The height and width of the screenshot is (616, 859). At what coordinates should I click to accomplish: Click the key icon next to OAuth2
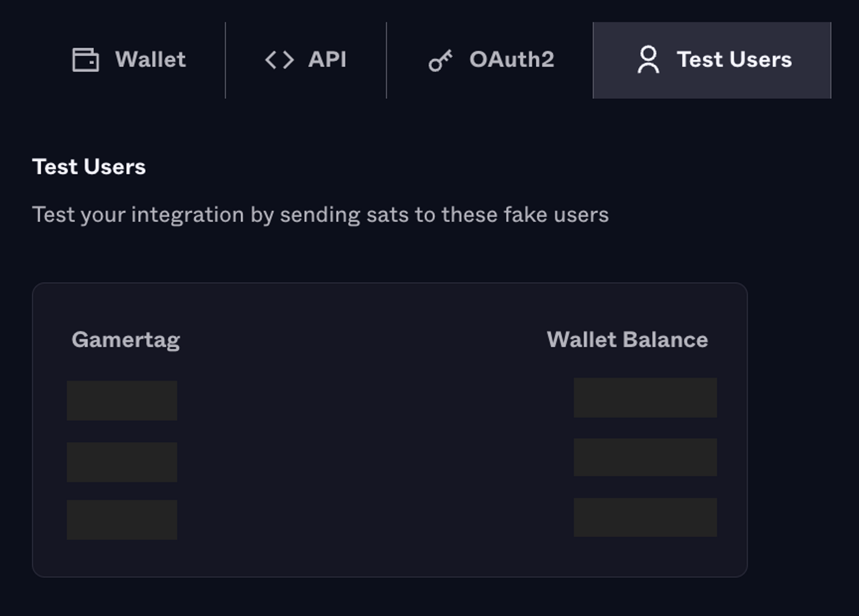441,60
